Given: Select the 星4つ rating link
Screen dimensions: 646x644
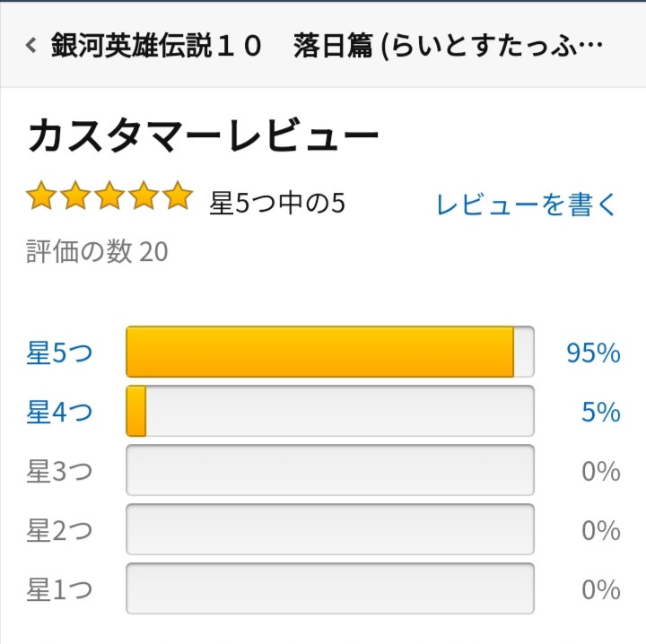Looking at the screenshot, I should point(59,413).
